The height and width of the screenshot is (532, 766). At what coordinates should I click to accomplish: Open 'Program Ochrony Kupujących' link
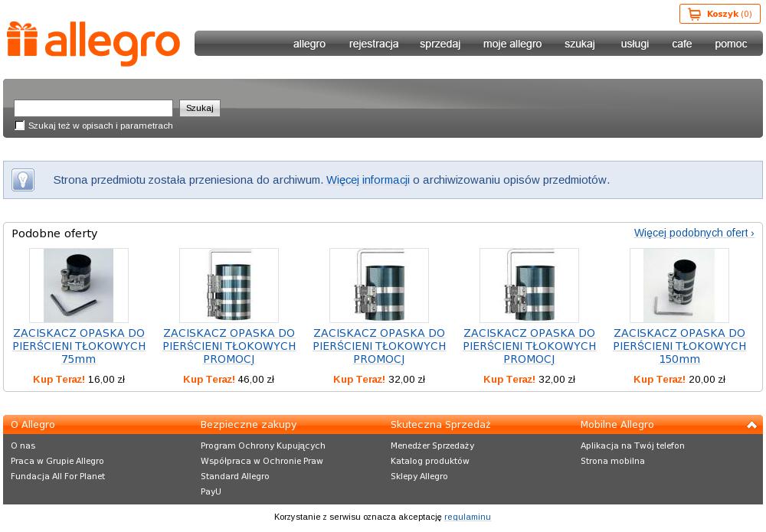coord(263,446)
